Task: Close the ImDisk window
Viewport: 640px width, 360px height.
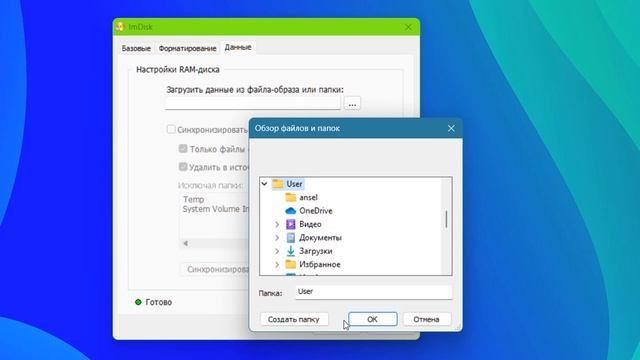Action: tap(408, 27)
